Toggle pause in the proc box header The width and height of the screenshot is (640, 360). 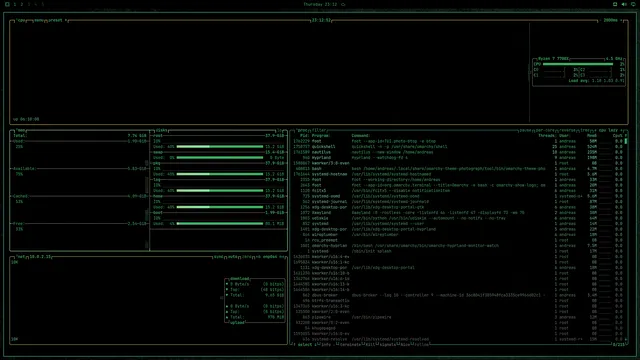(x=525, y=130)
